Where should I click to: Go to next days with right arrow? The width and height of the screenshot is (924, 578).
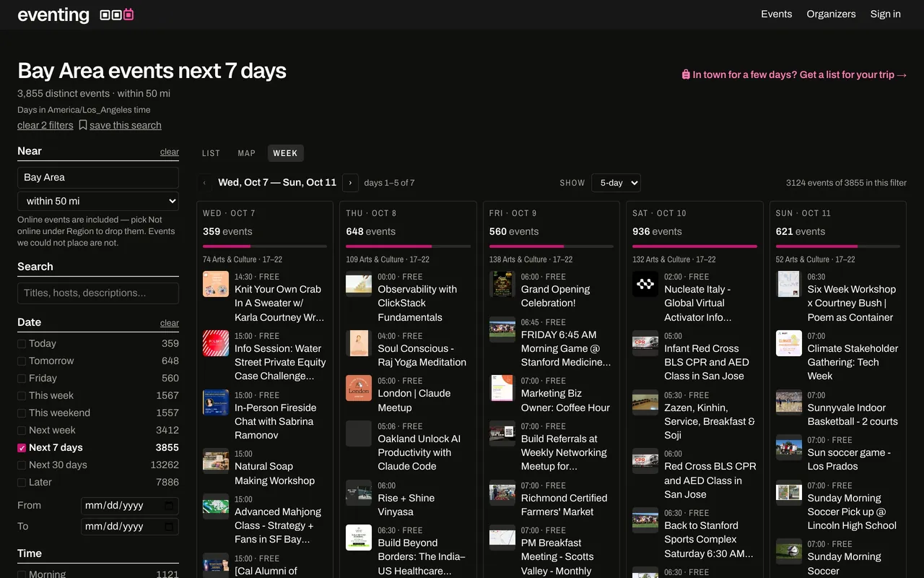click(350, 183)
